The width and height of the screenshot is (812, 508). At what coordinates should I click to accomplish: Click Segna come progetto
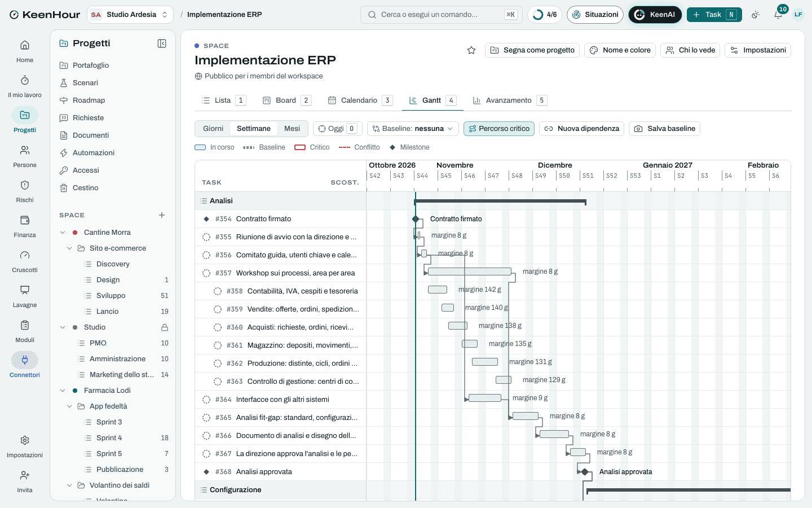click(532, 50)
